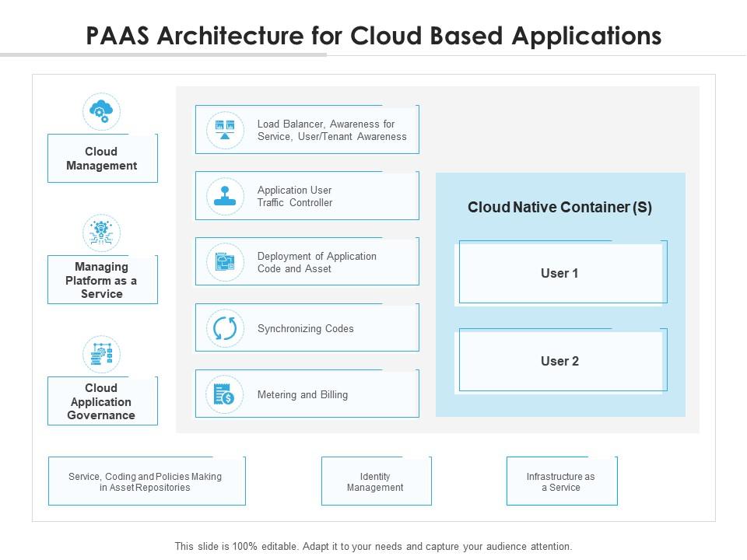This screenshot has width=747, height=560.
Task: Collapse the Metering and Billing row
Action: point(307,394)
